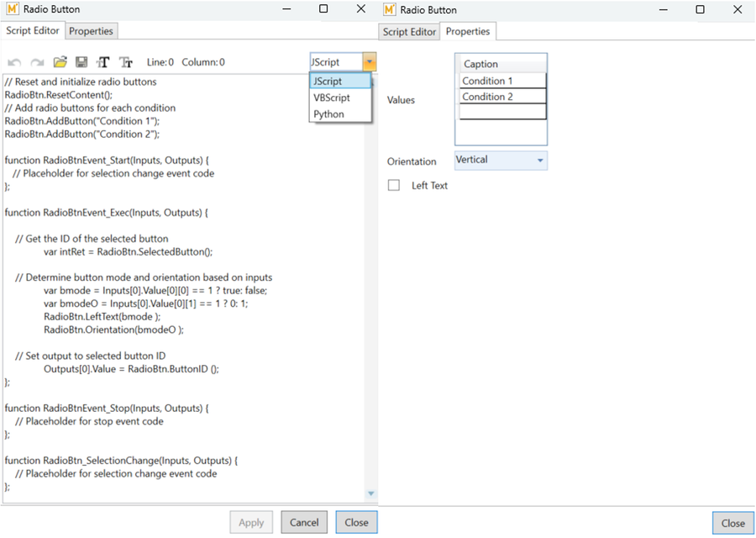Click the left window's app logo icon
756x538 pixels.
tap(13, 9)
